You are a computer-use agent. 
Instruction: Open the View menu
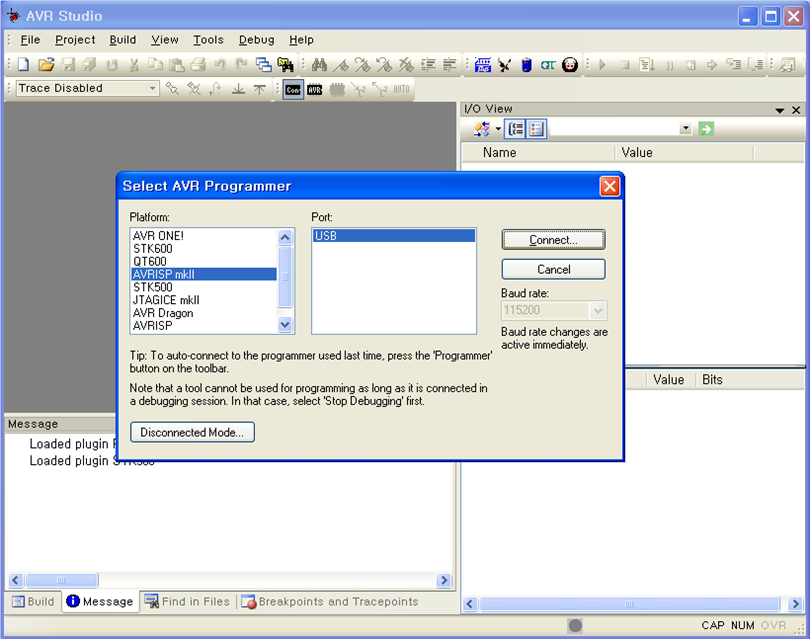(x=165, y=40)
